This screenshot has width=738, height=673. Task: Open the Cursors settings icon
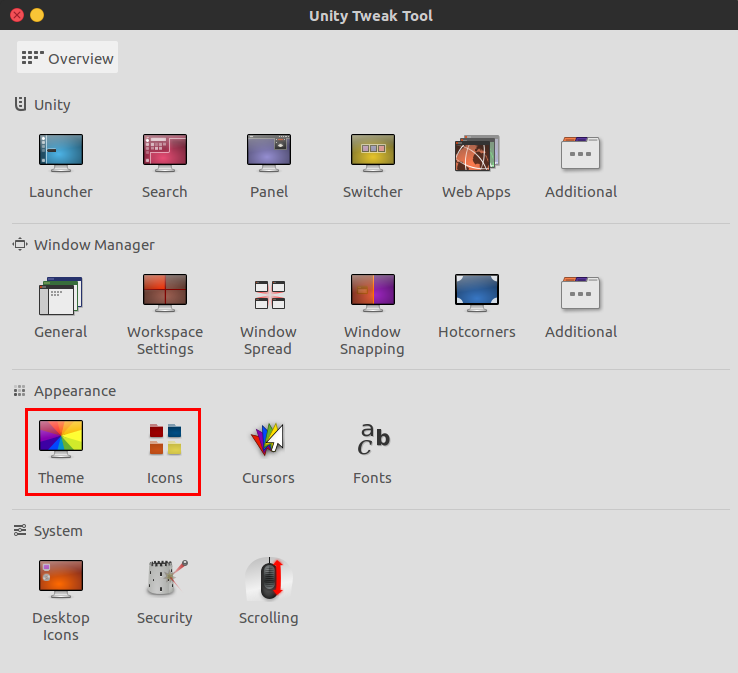268,439
